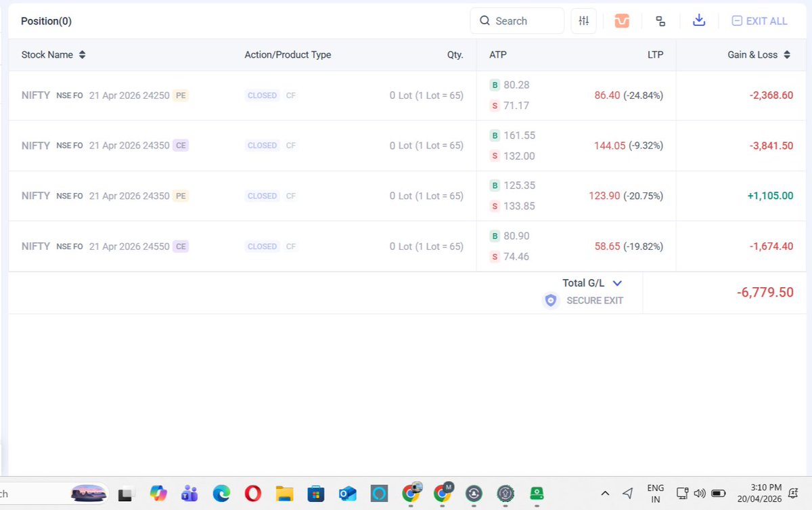This screenshot has width=812, height=510.
Task: Click the LTP column header
Action: 655,55
